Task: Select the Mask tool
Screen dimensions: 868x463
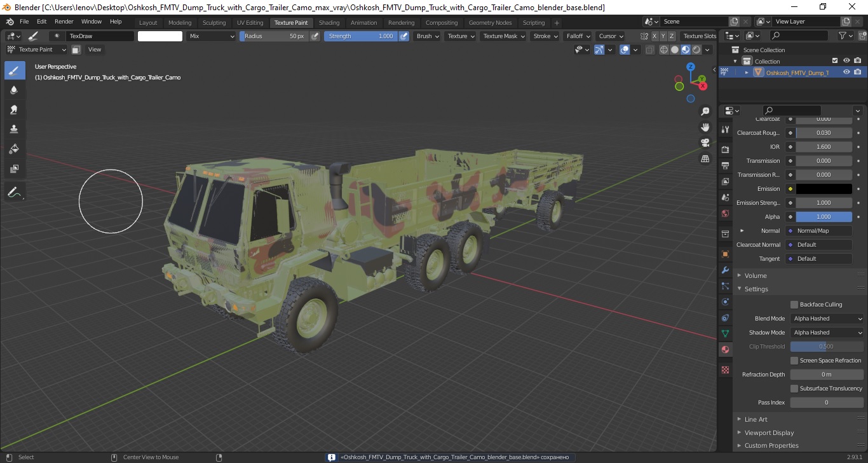Action: pyautogui.click(x=15, y=169)
